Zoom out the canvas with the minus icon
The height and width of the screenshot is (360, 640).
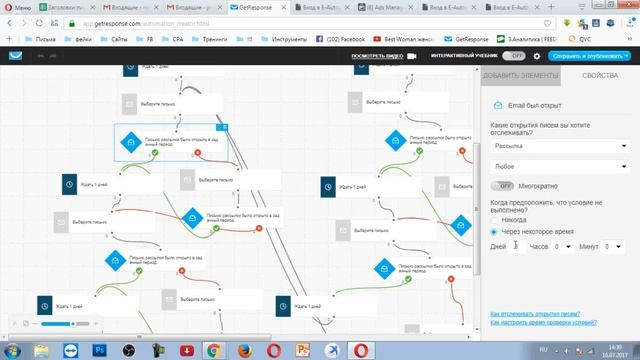[x=35, y=324]
